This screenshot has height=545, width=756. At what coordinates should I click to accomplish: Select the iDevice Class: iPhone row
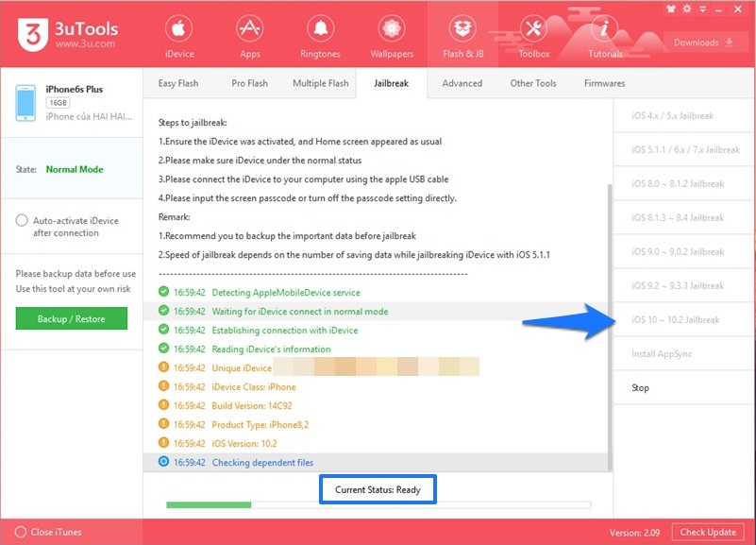pos(376,387)
